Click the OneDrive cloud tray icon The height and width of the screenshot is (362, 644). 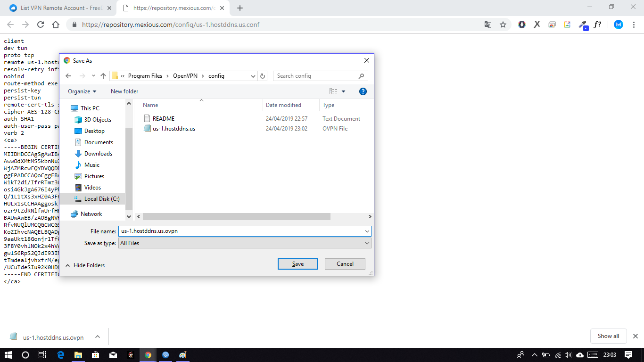click(580, 355)
